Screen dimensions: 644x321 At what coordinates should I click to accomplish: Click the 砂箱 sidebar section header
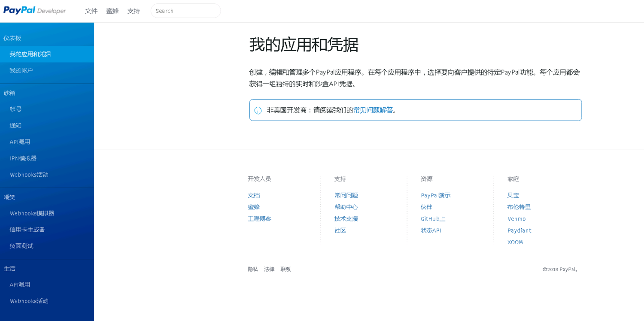(x=9, y=93)
